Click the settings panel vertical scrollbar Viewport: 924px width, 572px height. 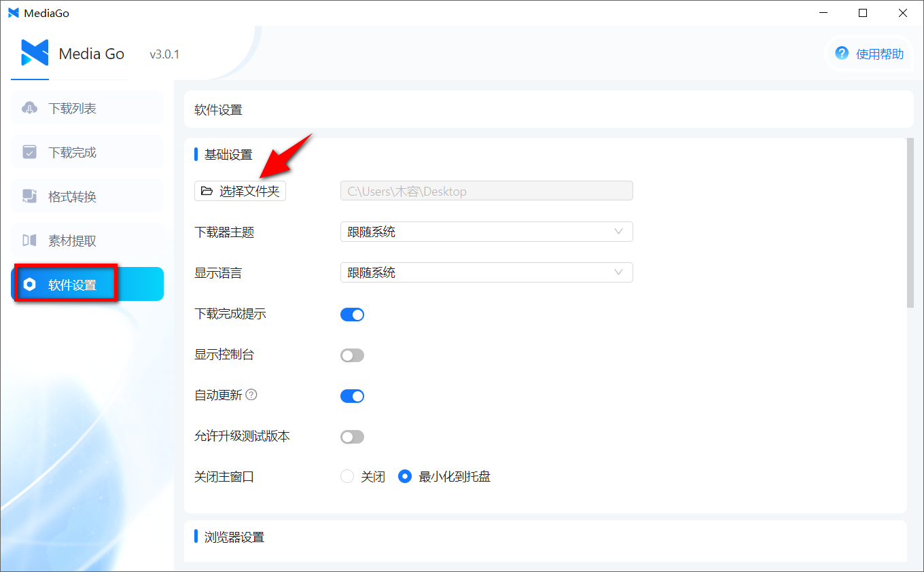(910, 223)
